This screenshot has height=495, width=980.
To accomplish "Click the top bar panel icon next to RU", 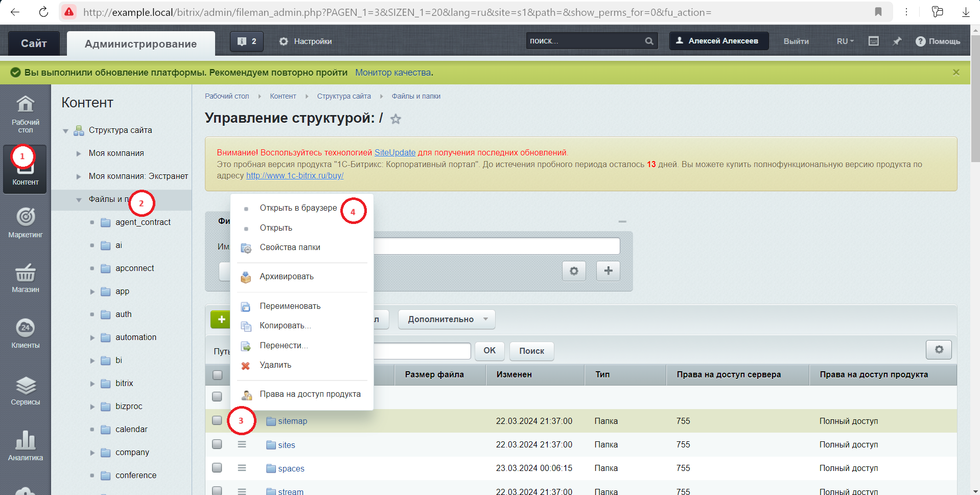I will point(874,41).
